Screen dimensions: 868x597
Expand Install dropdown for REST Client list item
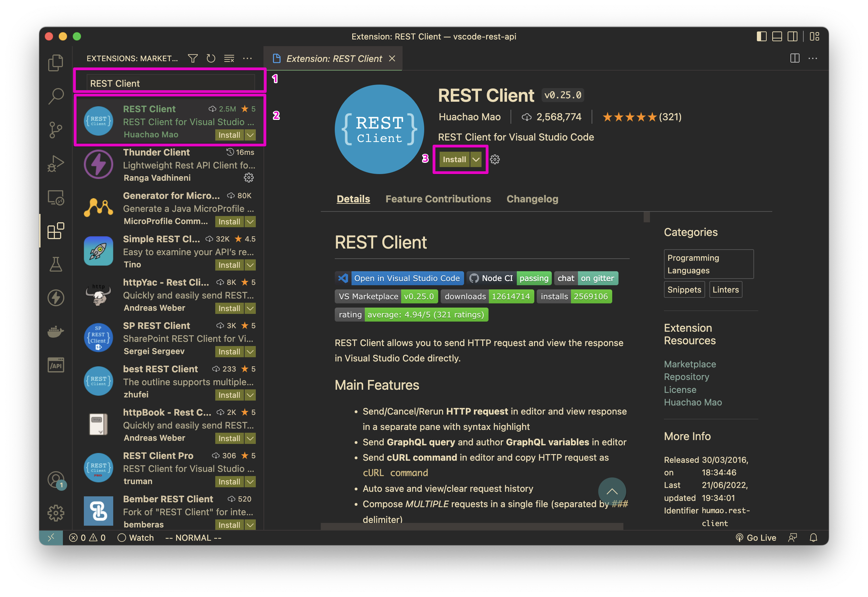pyautogui.click(x=250, y=135)
